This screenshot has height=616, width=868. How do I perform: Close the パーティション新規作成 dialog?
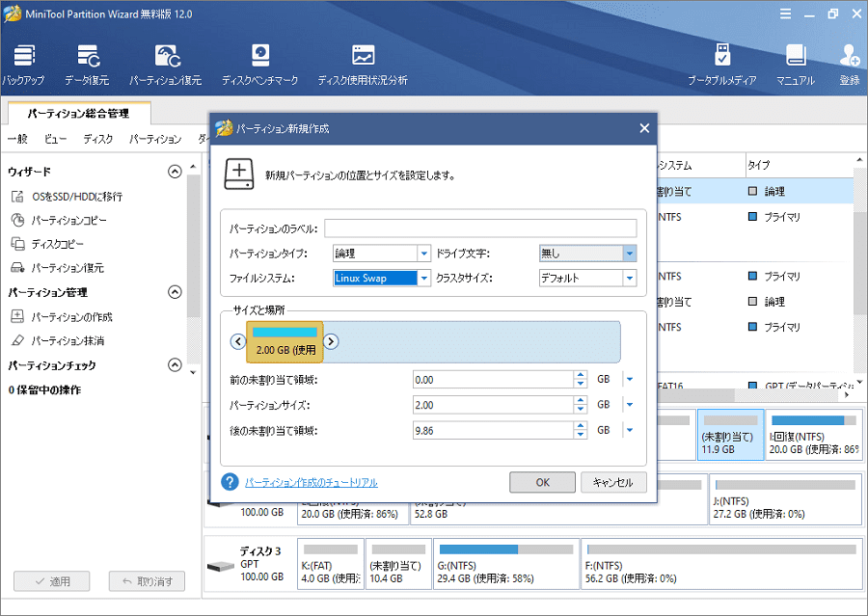[x=644, y=128]
